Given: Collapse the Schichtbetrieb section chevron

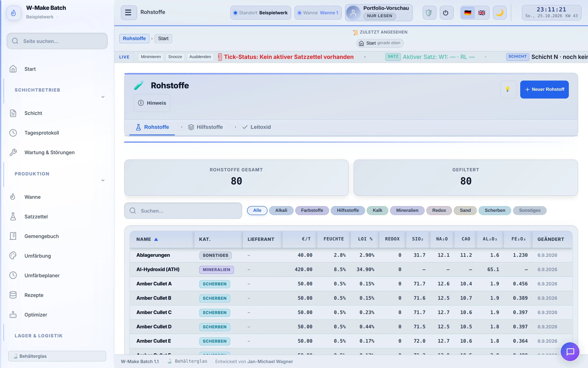Looking at the screenshot, I should [x=103, y=97].
